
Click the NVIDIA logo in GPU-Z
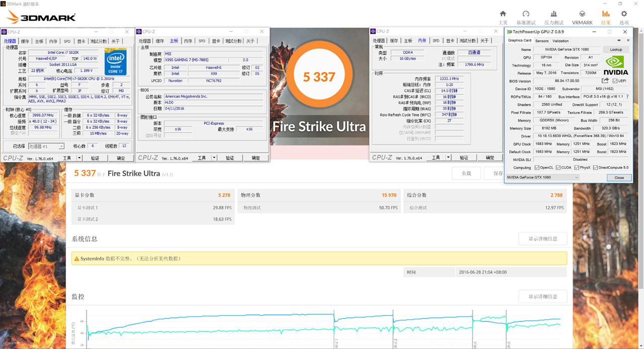616,64
